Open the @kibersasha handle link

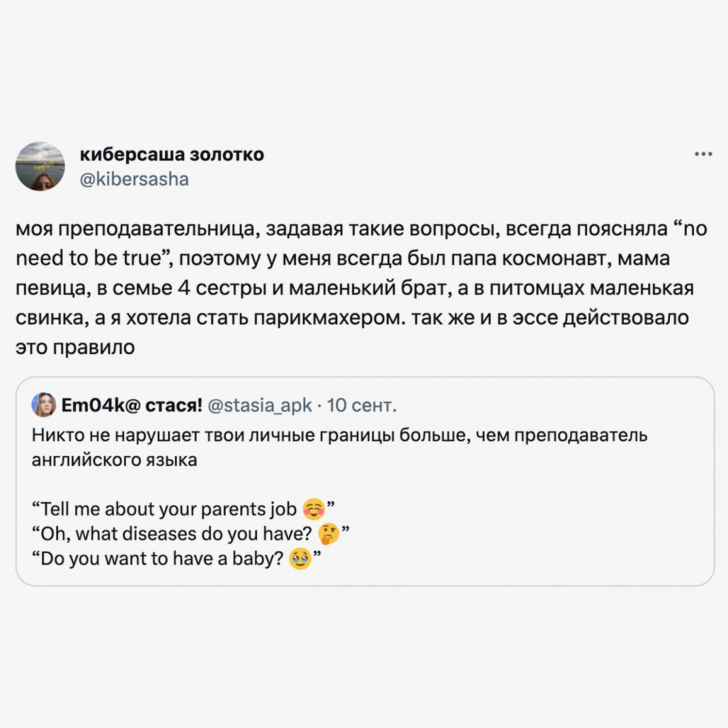pyautogui.click(x=134, y=179)
